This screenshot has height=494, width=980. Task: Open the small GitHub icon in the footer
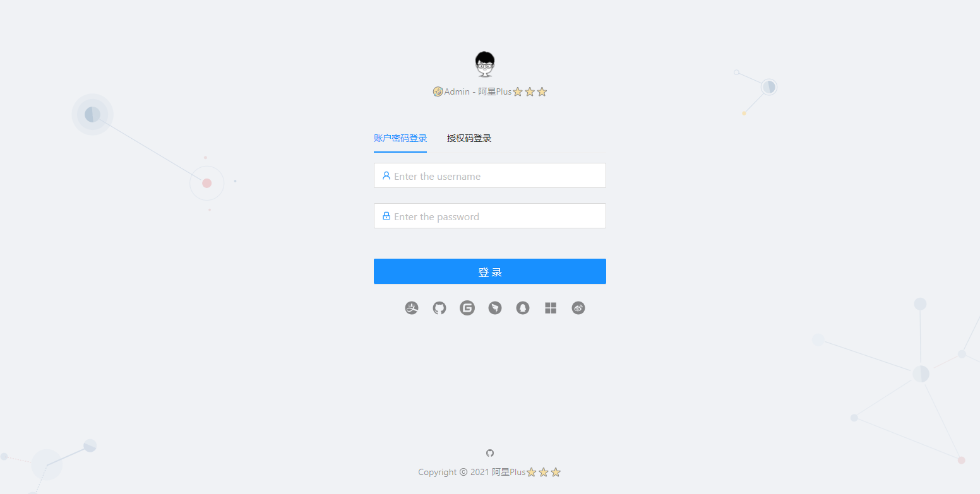point(490,453)
